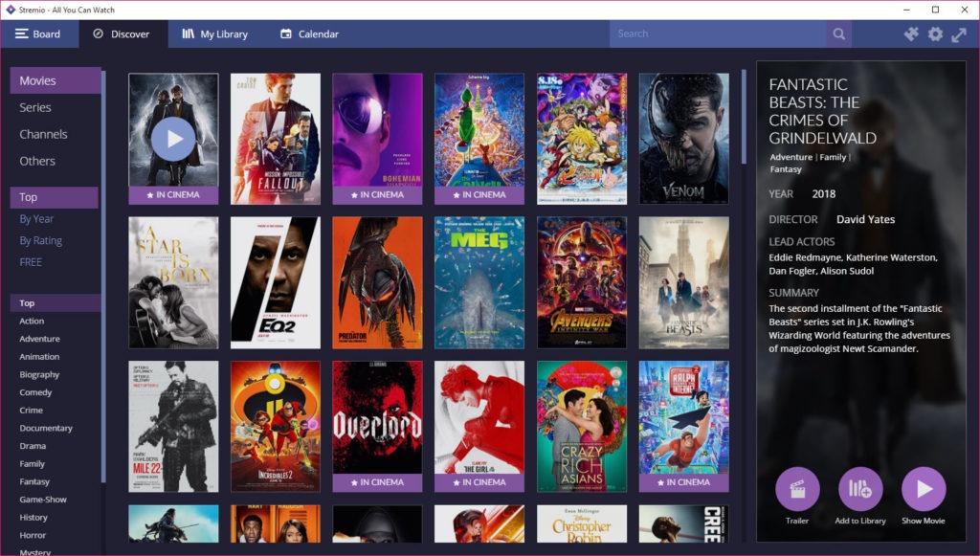The image size is (980, 556).
Task: Open Incredibles 2 poster
Action: [276, 426]
